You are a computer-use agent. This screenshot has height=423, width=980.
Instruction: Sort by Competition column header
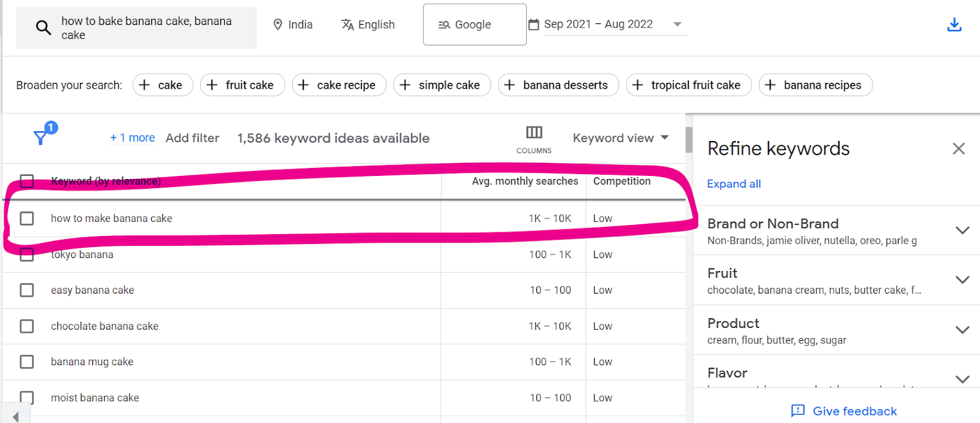622,181
